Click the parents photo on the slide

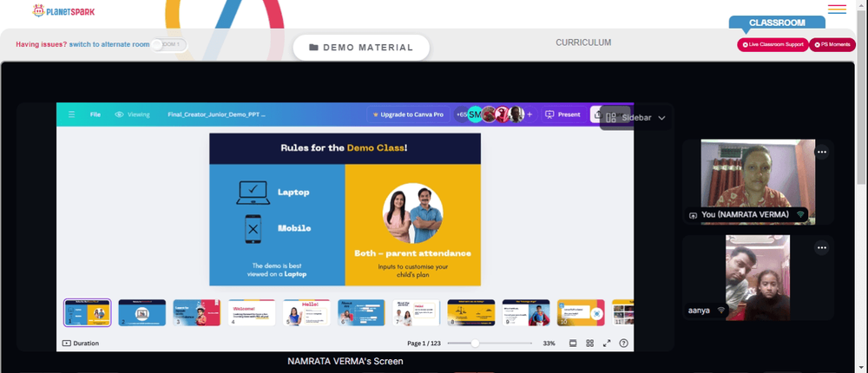point(412,213)
